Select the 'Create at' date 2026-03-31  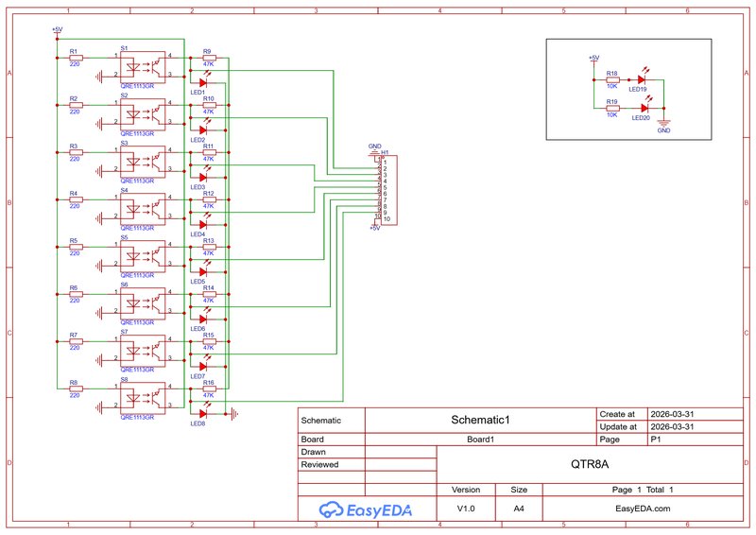(x=672, y=414)
